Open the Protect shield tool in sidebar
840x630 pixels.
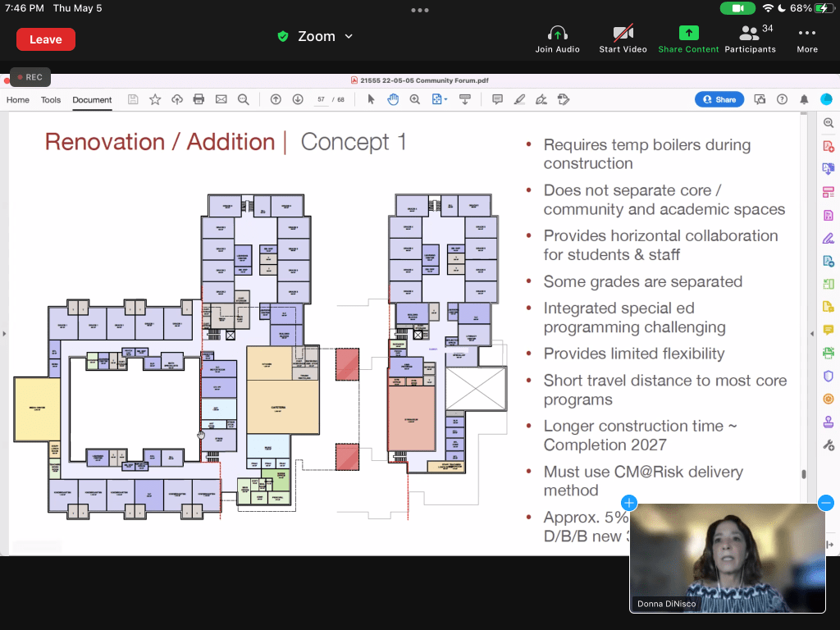pos(828,376)
